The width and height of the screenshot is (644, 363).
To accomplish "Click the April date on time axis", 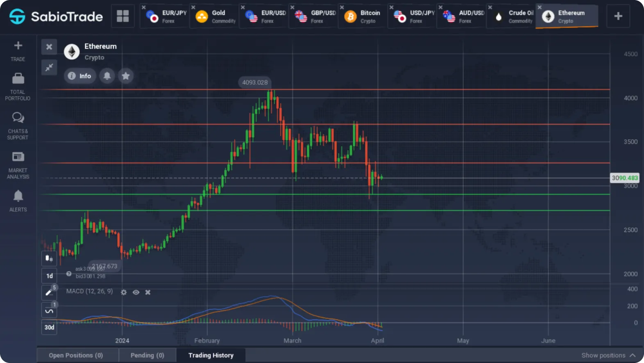I will point(377,340).
